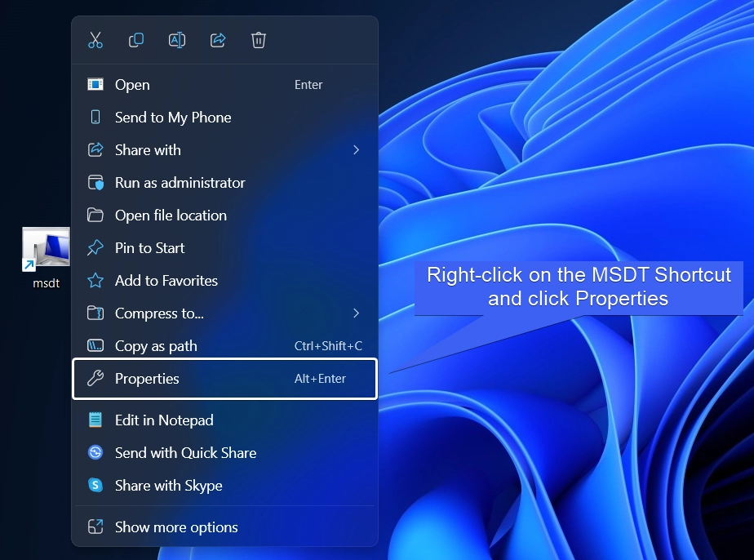Click the shield icon beside Run as administrator
This screenshot has width=754, height=560.
coord(95,183)
